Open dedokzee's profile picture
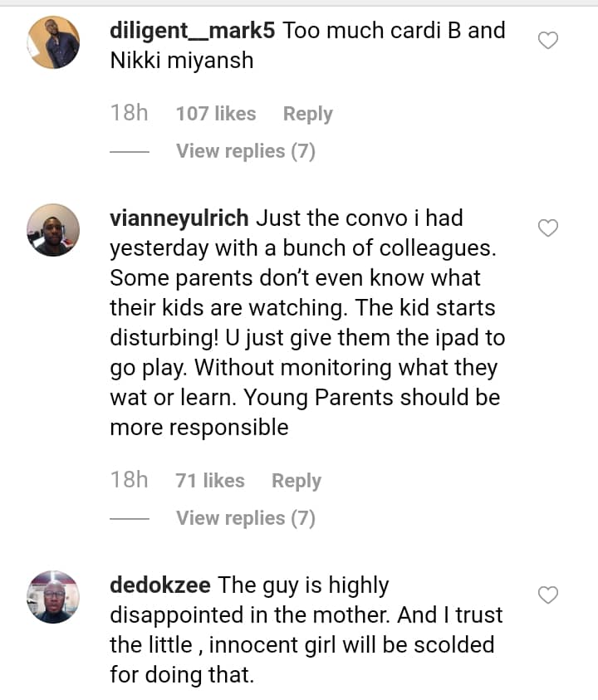This screenshot has width=598, height=700. click(x=54, y=597)
